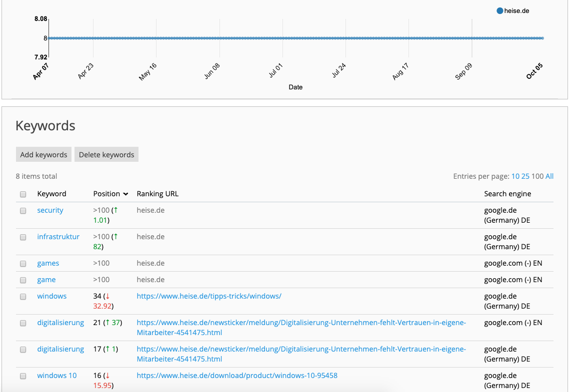Open the security keyword link
This screenshot has height=392, width=569.
pos(50,210)
